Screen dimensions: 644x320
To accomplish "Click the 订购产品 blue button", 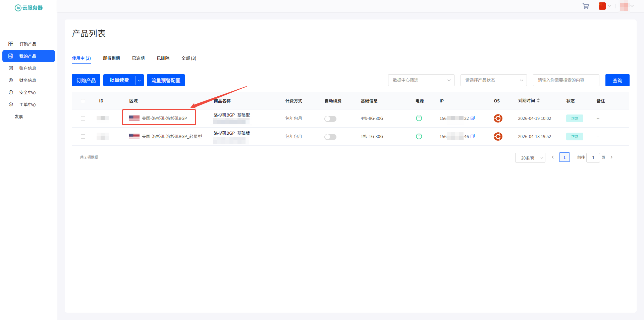I will [x=86, y=81].
